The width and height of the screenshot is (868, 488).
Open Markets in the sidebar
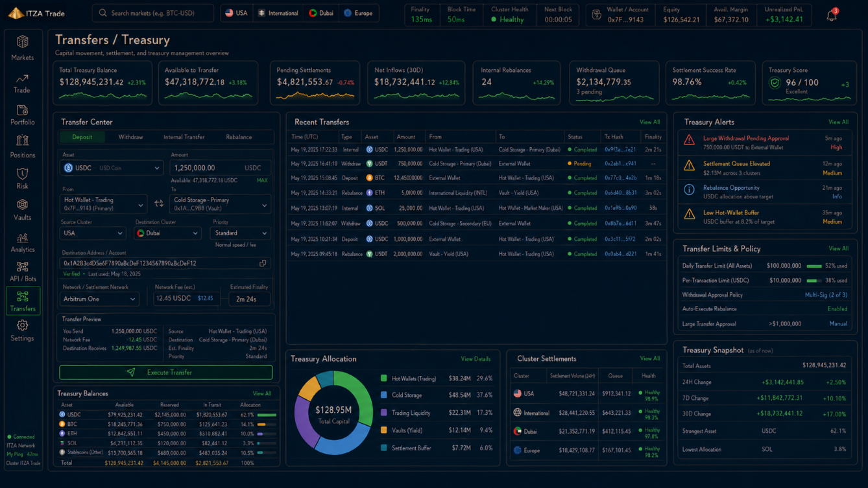click(x=22, y=49)
